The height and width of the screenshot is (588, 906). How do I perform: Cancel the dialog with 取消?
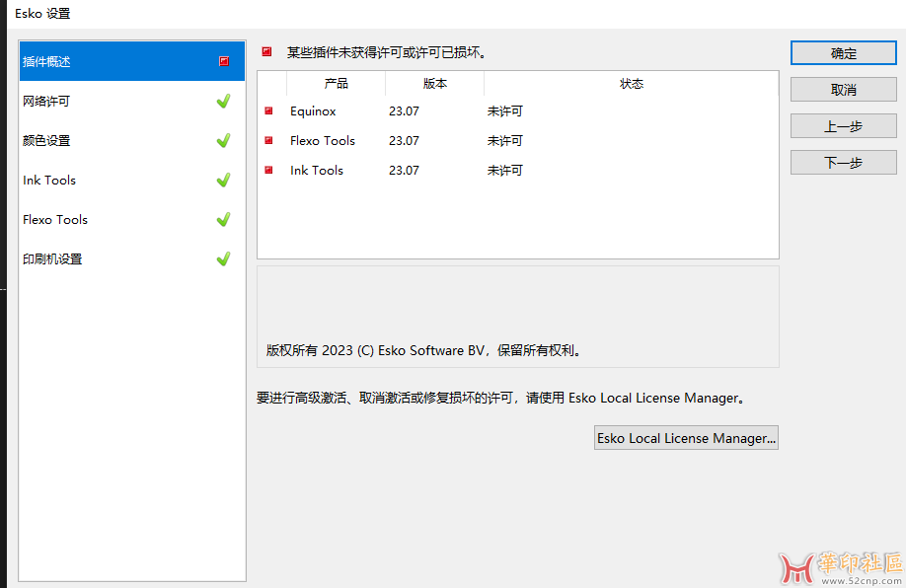click(843, 90)
